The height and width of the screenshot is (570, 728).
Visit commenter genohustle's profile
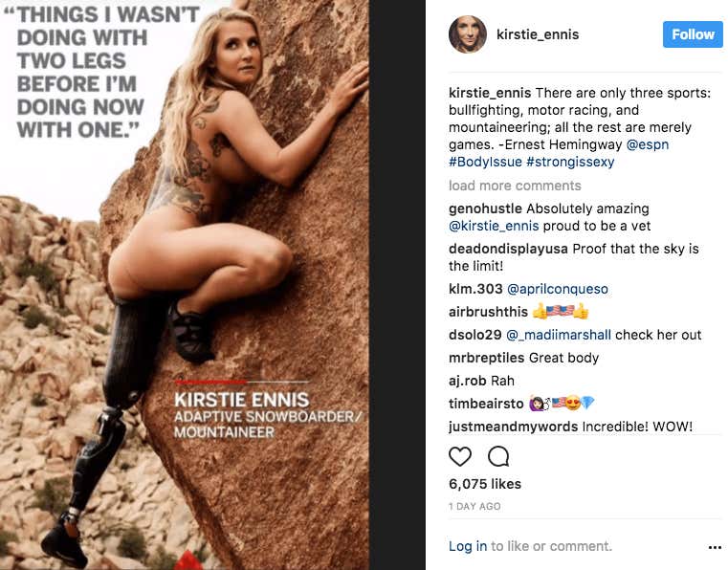[485, 208]
